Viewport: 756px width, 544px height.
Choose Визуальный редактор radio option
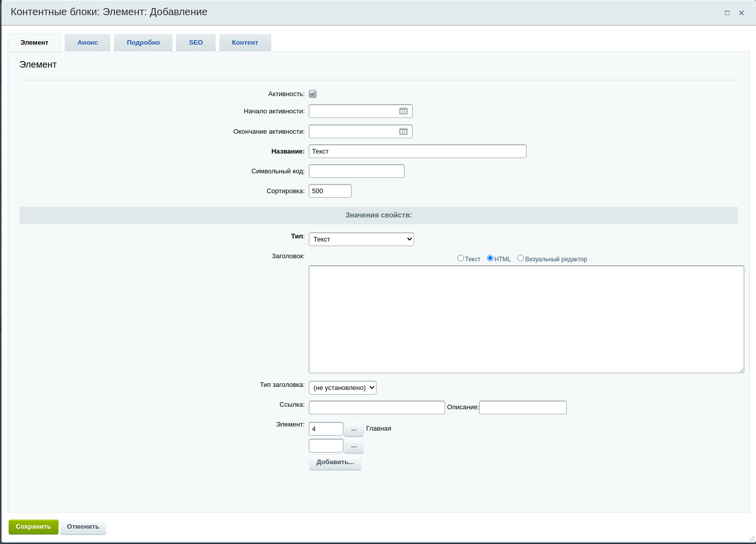point(520,258)
